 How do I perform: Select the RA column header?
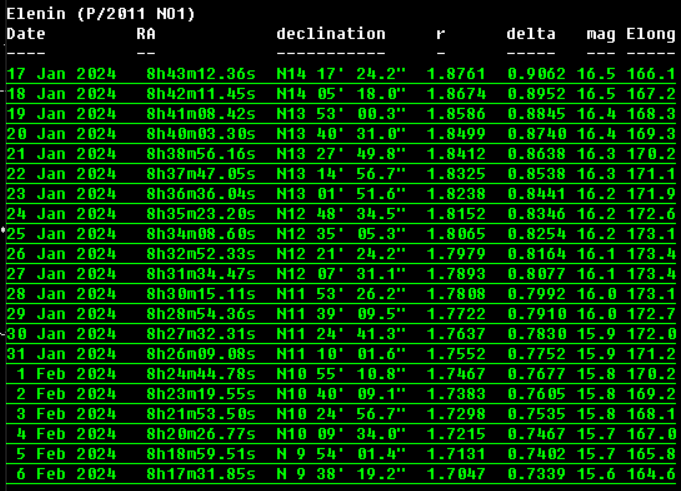[146, 34]
